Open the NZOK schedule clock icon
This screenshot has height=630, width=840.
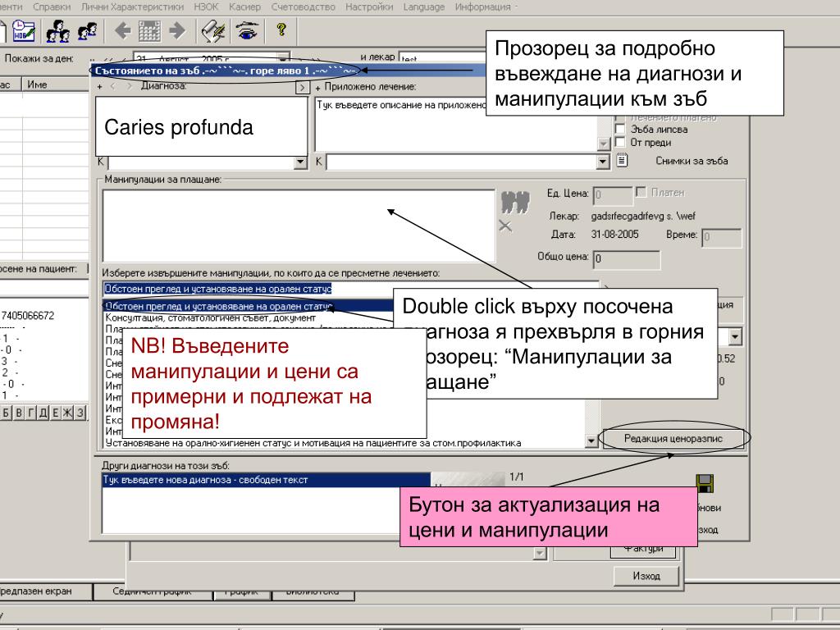click(x=24, y=31)
